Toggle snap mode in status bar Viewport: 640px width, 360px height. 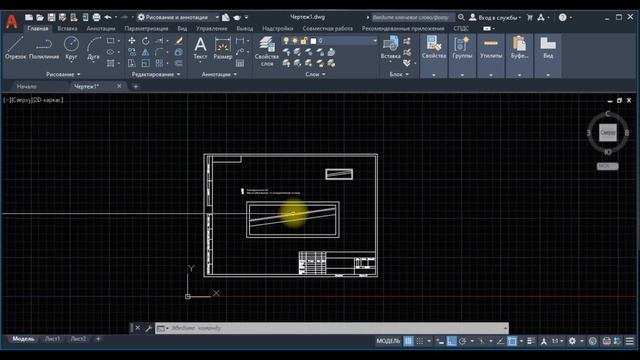point(420,341)
